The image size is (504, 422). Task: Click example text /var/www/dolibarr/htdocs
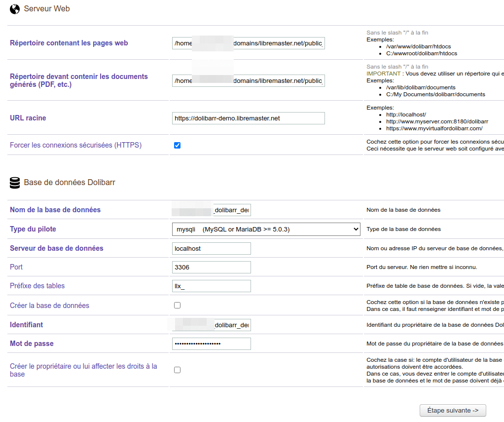(x=419, y=46)
